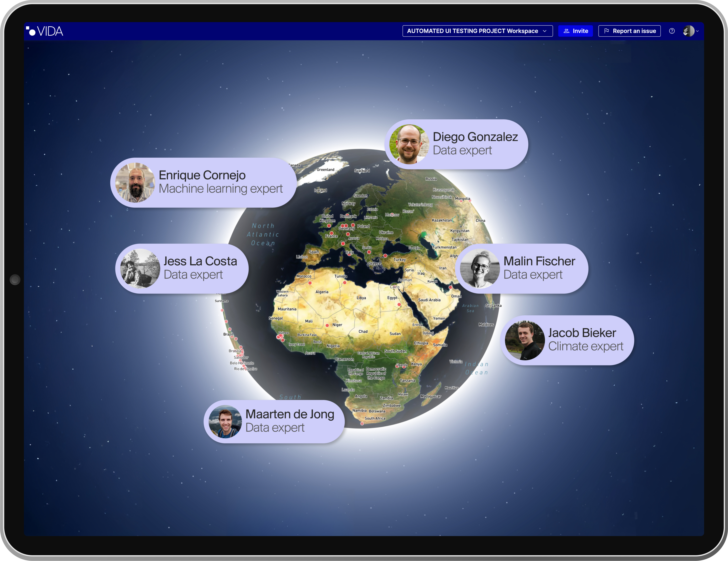This screenshot has width=728, height=561.
Task: Click the red marker in South Africa
Action: 362,424
